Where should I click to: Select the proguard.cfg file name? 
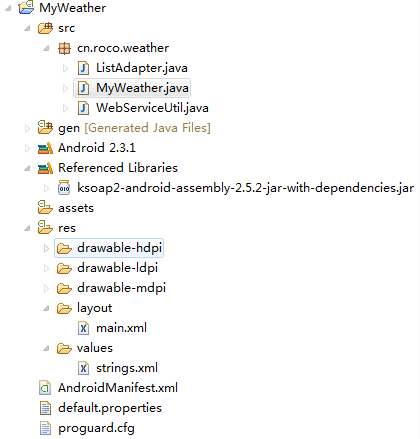tap(96, 429)
